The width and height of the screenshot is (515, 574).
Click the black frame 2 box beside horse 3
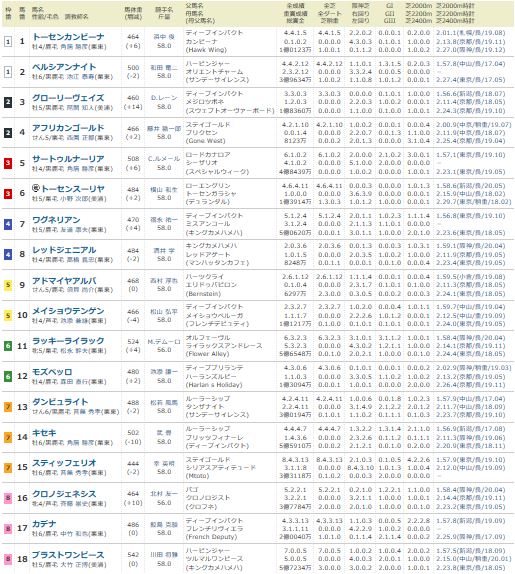[8, 102]
